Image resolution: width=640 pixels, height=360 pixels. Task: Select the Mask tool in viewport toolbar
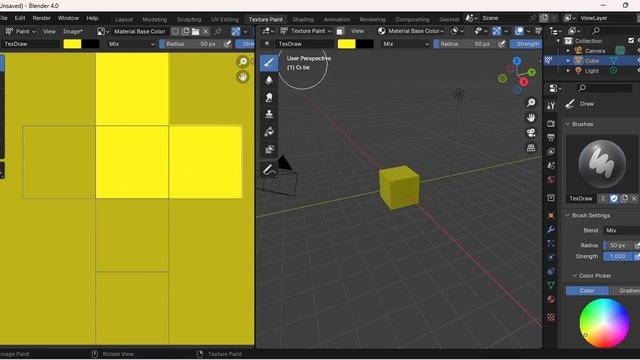269,149
